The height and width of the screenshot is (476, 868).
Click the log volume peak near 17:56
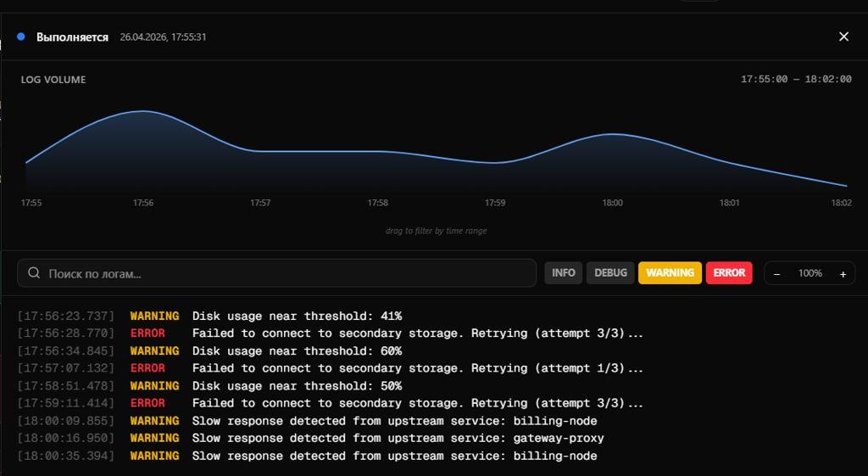pos(142,111)
